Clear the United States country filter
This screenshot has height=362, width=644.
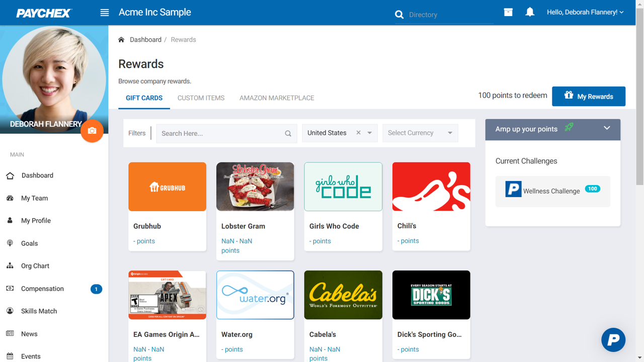coord(358,133)
